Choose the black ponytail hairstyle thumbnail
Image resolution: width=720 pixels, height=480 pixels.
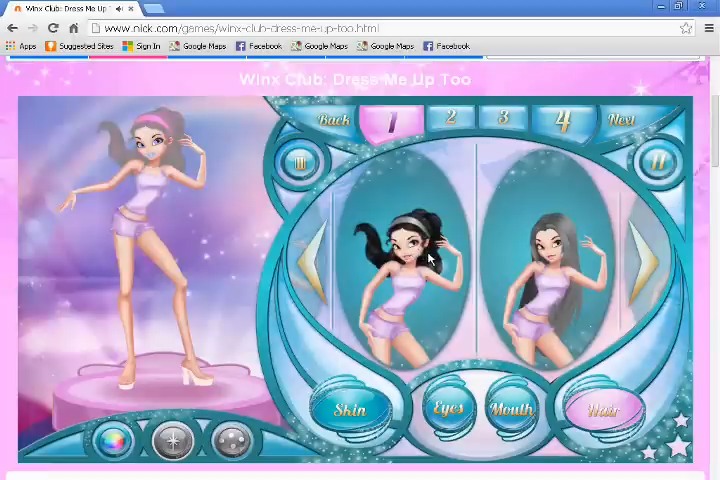point(404,260)
